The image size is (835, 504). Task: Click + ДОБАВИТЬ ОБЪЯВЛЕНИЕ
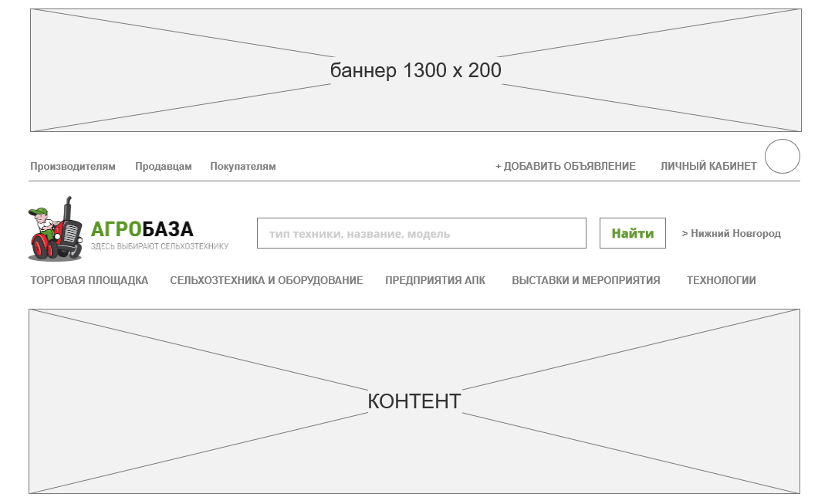pyautogui.click(x=566, y=167)
